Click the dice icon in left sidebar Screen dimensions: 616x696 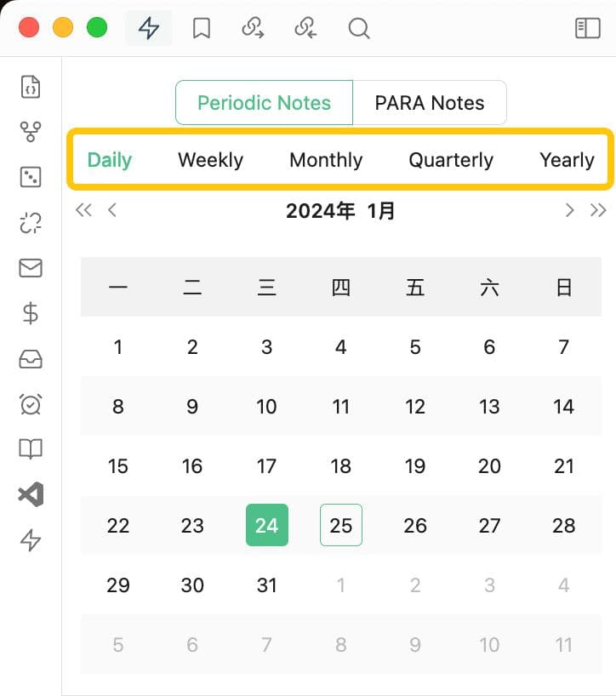31,177
